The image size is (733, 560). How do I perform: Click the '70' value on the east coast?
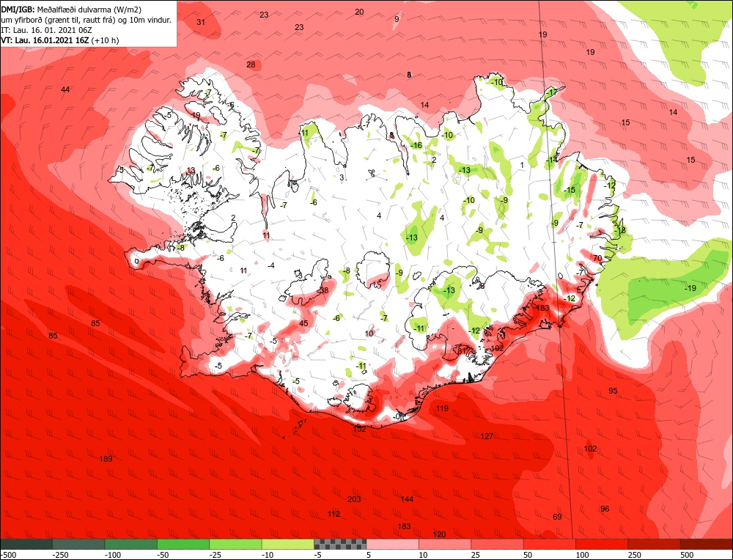coord(597,258)
